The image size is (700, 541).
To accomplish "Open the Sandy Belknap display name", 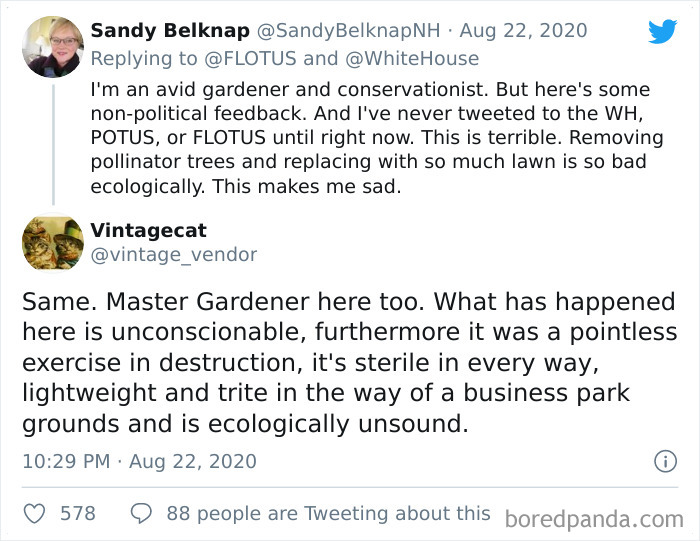I will click(x=170, y=31).
